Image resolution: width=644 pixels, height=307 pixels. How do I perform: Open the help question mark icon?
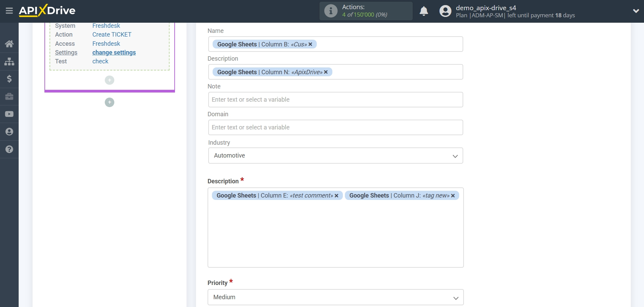tap(9, 149)
